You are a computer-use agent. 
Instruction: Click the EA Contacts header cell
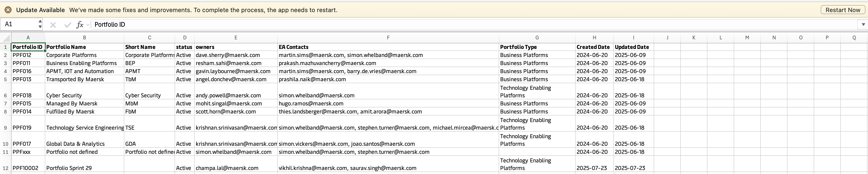pyautogui.click(x=388, y=47)
